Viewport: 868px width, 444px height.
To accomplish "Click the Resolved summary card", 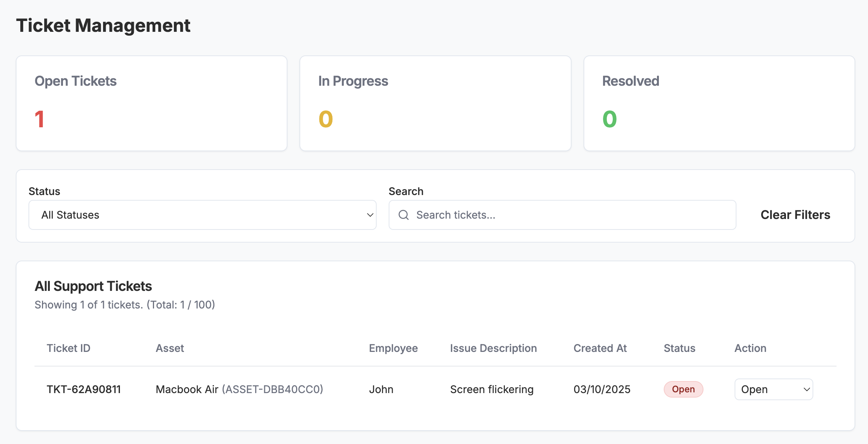I will click(719, 103).
